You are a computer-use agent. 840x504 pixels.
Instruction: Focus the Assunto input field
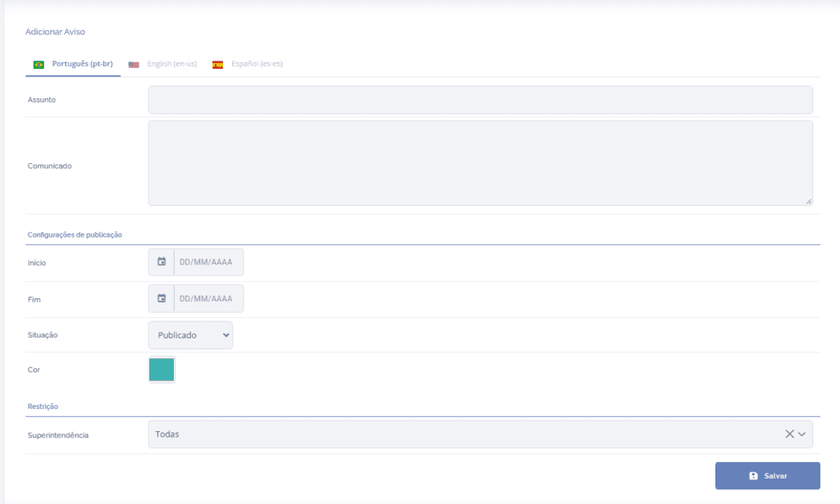[x=480, y=100]
